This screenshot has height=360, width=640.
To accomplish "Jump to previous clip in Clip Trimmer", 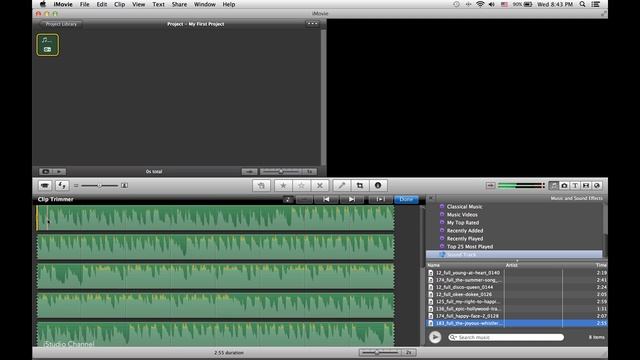I will click(326, 199).
